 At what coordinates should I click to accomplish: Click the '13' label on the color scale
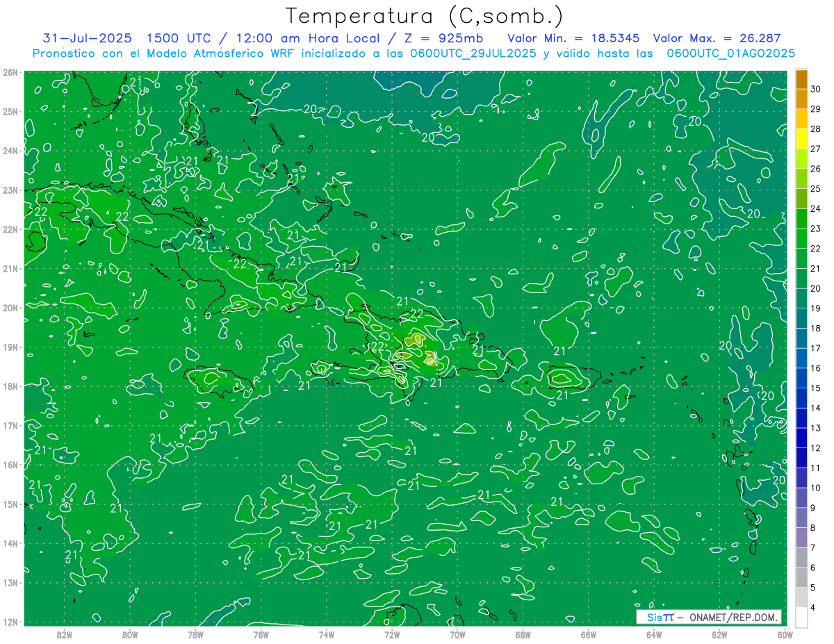coord(816,428)
